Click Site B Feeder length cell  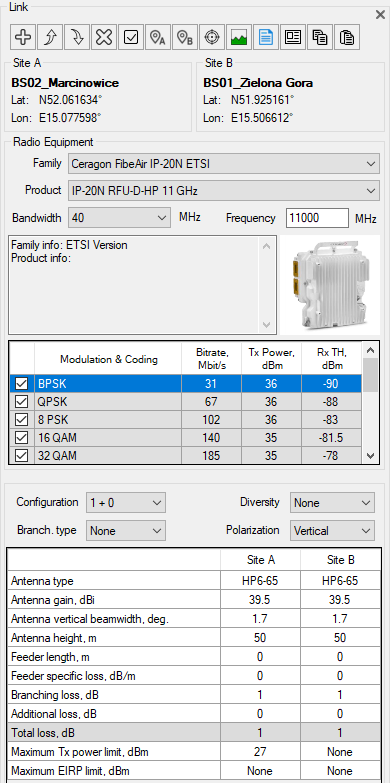pos(341,657)
